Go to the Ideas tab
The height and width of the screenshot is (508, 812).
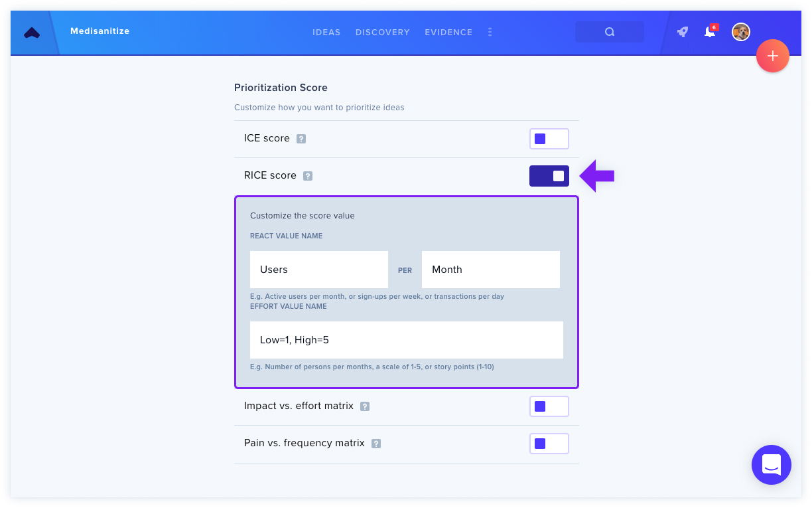326,32
